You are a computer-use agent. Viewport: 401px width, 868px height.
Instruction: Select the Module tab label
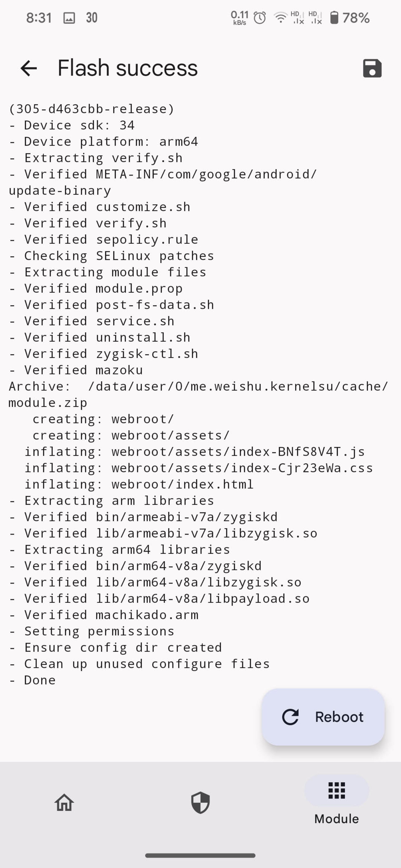[337, 819]
